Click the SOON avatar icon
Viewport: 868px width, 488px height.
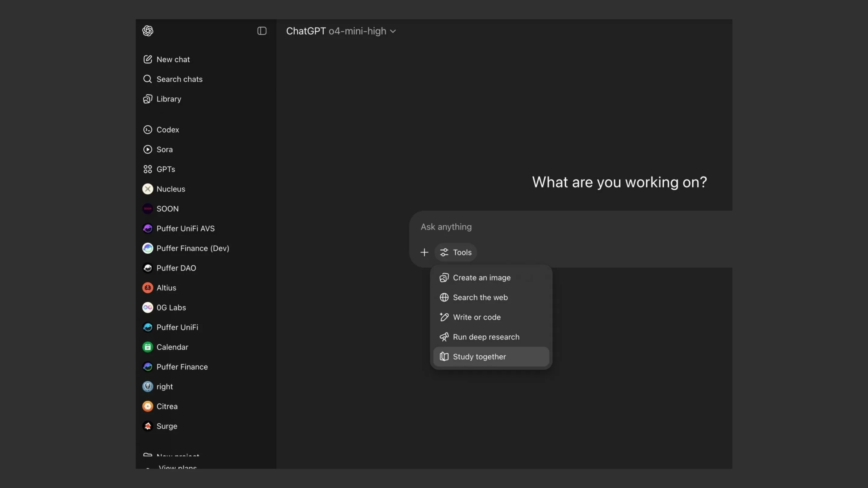coord(148,209)
